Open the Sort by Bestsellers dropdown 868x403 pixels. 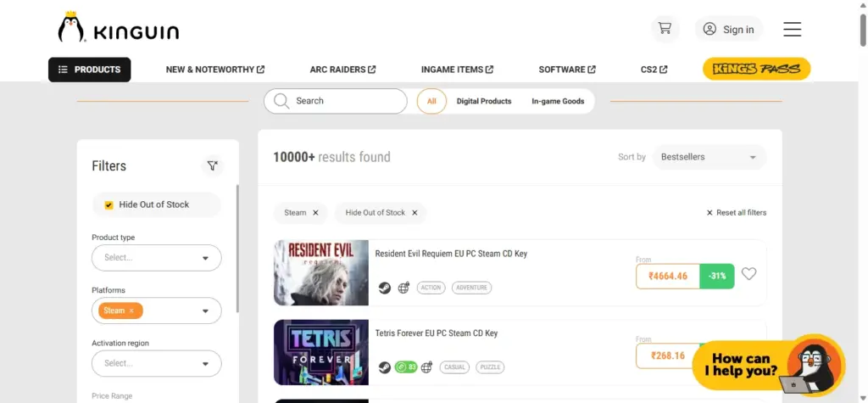pyautogui.click(x=709, y=158)
